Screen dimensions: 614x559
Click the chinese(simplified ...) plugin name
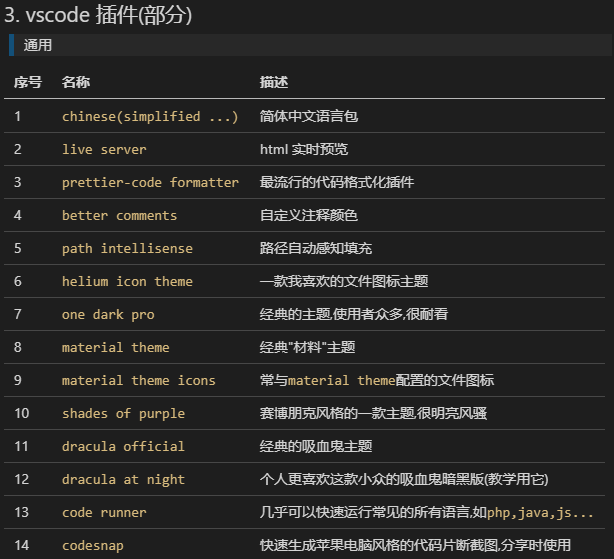(x=150, y=116)
